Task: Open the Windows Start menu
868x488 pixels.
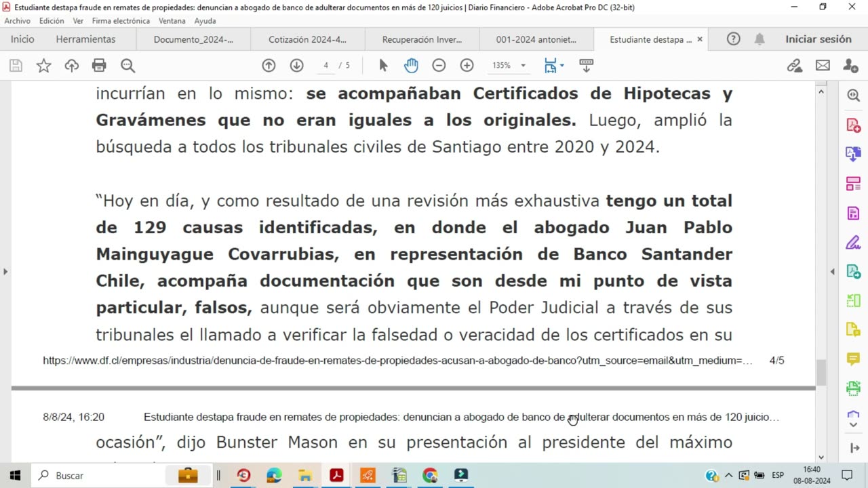Action: click(x=15, y=475)
